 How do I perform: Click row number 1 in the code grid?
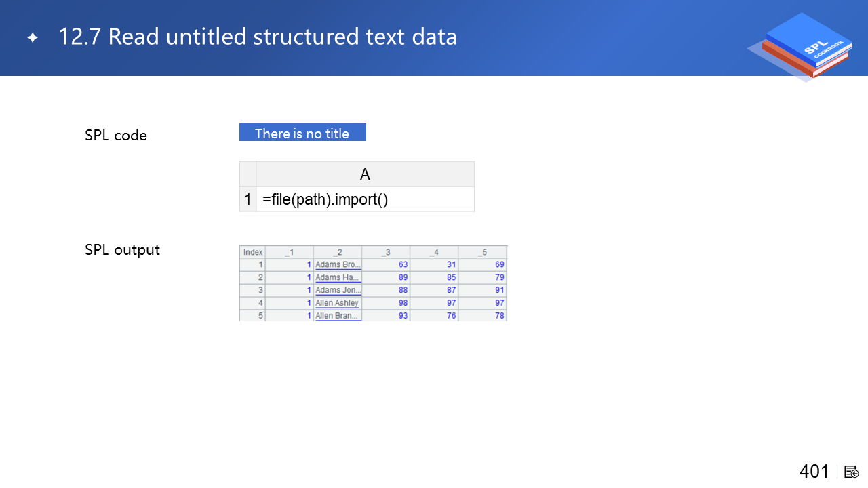[x=248, y=200]
